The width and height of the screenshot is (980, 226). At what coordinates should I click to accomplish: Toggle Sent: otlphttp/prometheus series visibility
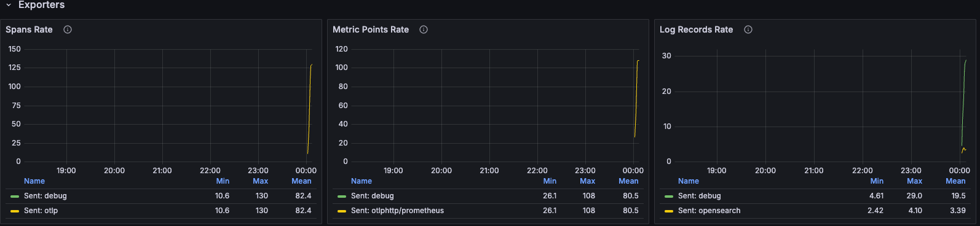click(x=397, y=211)
